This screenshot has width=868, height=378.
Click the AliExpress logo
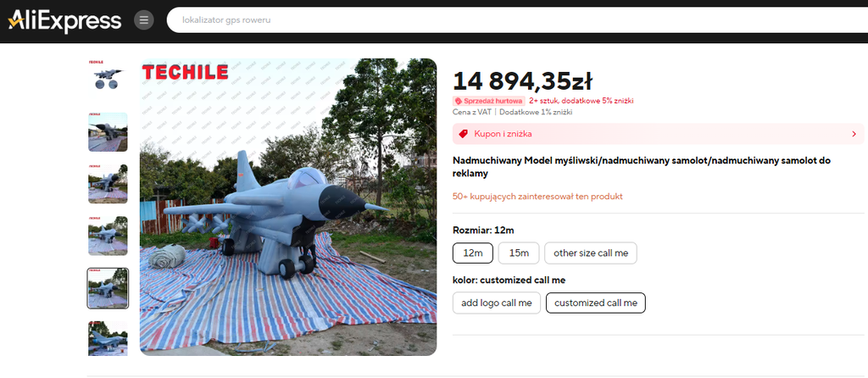(x=64, y=20)
